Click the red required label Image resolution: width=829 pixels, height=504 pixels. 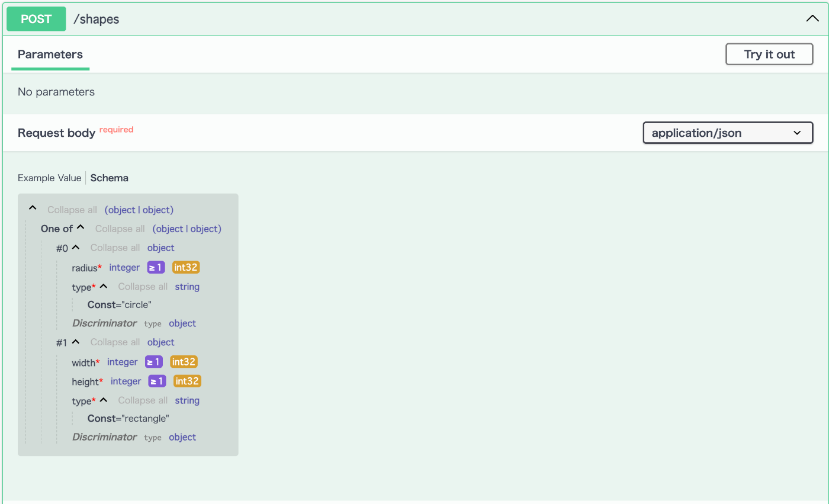(117, 130)
